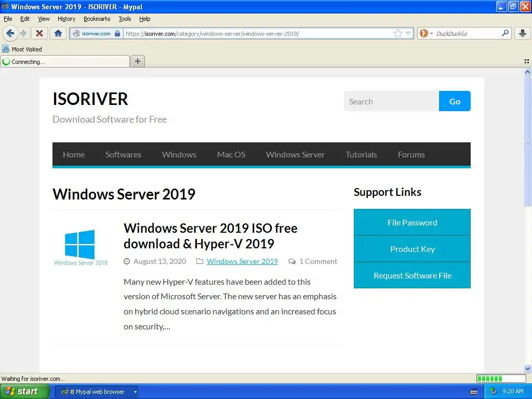Click the scrollbar up arrow
Viewport: 532px width, 399px height.
[x=527, y=72]
